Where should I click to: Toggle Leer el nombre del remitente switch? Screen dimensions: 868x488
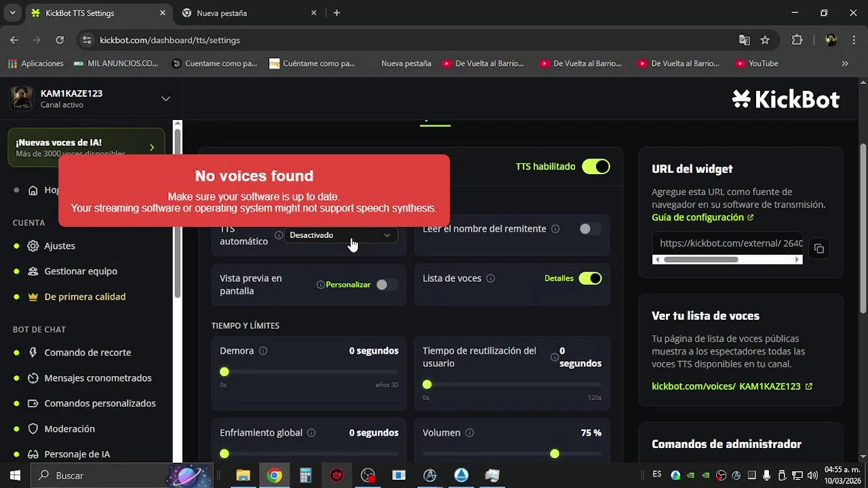590,229
